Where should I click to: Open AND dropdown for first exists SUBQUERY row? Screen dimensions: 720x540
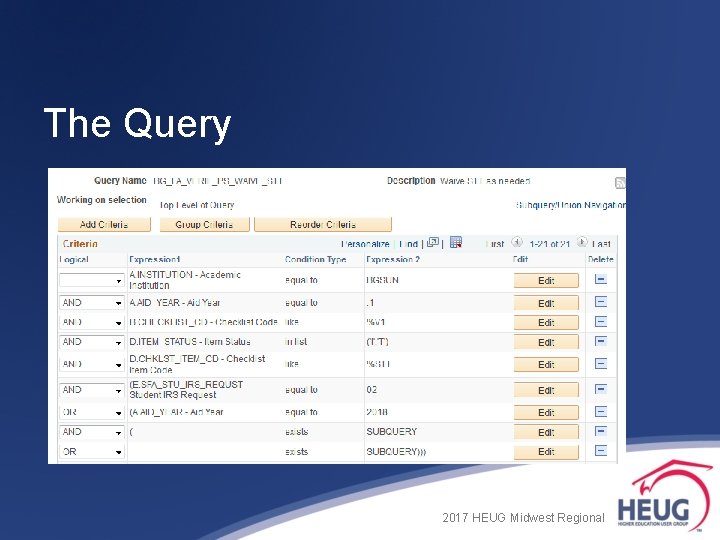pyautogui.click(x=92, y=432)
